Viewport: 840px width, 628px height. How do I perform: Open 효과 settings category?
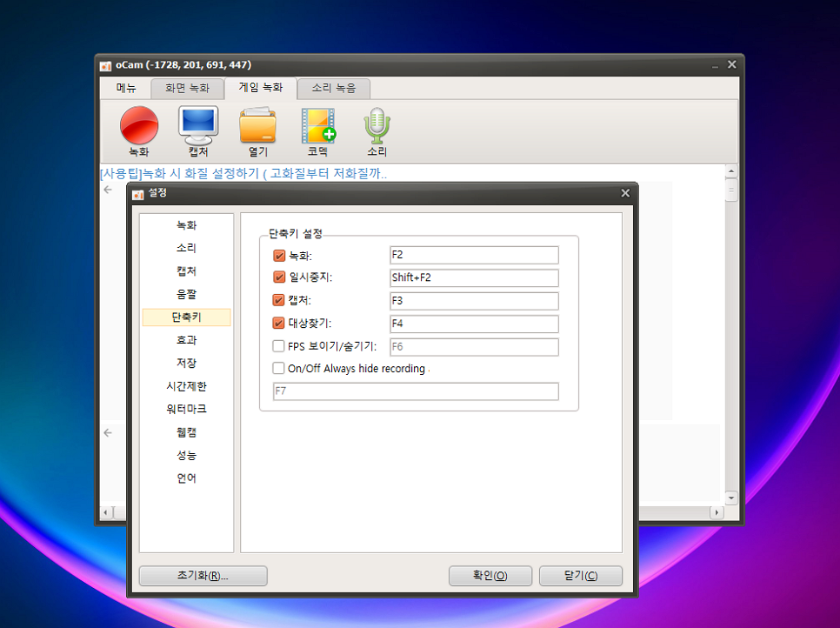[x=186, y=340]
